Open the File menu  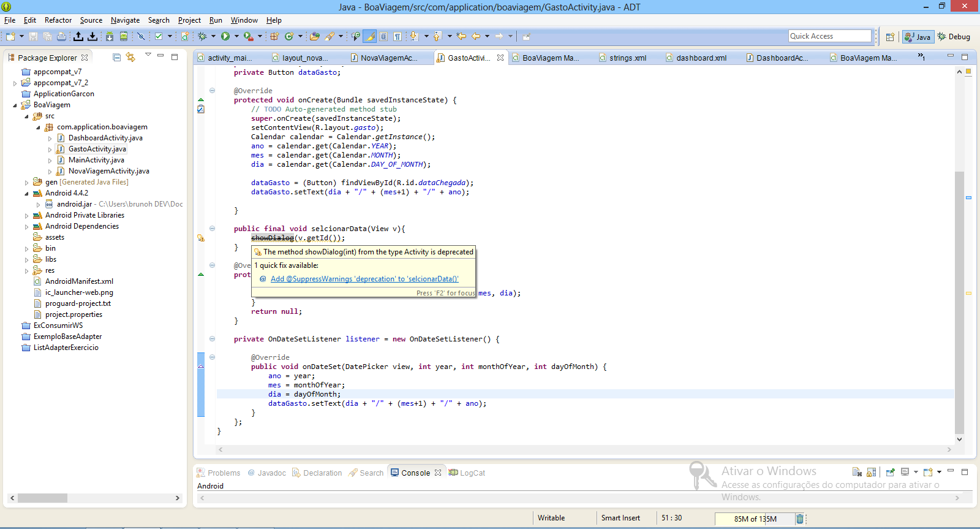coord(10,20)
